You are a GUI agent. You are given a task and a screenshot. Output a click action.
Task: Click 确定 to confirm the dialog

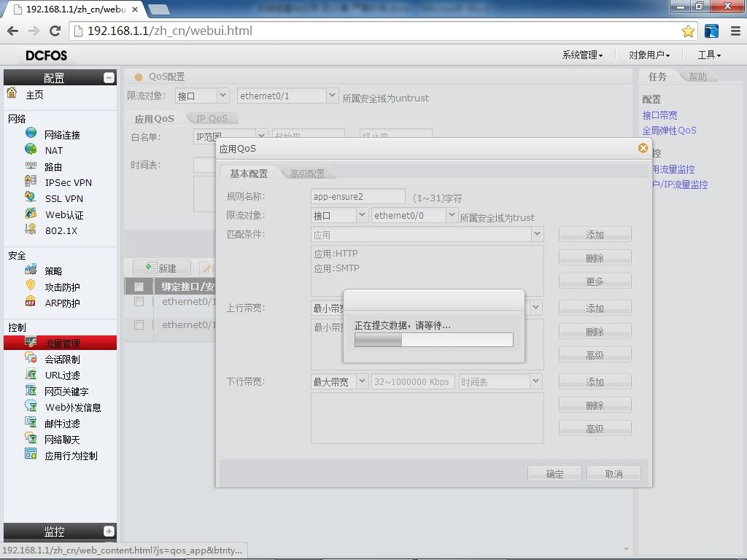(554, 474)
